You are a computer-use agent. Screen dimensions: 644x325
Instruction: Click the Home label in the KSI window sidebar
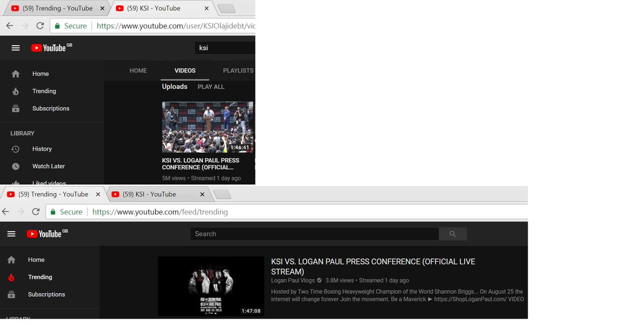[x=40, y=74]
